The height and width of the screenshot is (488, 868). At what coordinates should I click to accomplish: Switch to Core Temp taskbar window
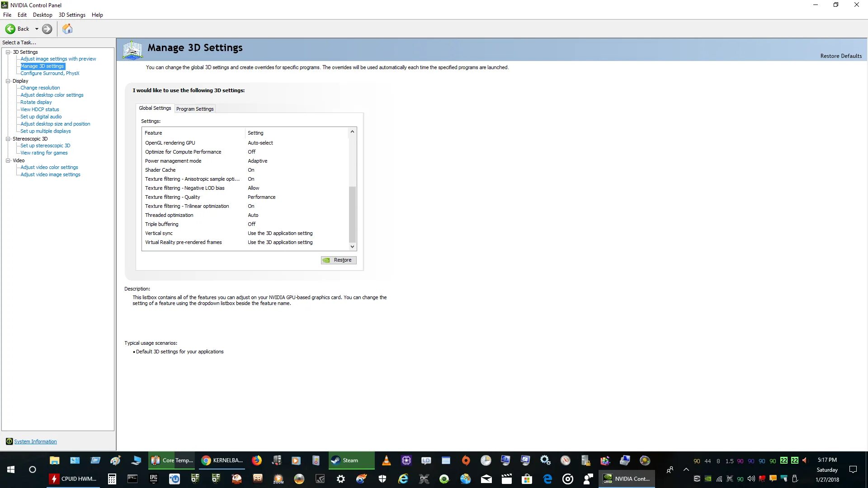172,460
